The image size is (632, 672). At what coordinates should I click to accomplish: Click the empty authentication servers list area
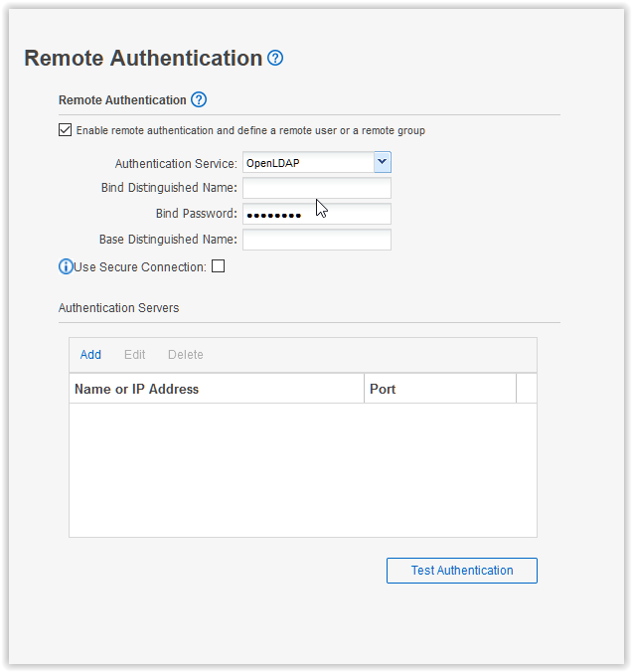click(x=302, y=469)
